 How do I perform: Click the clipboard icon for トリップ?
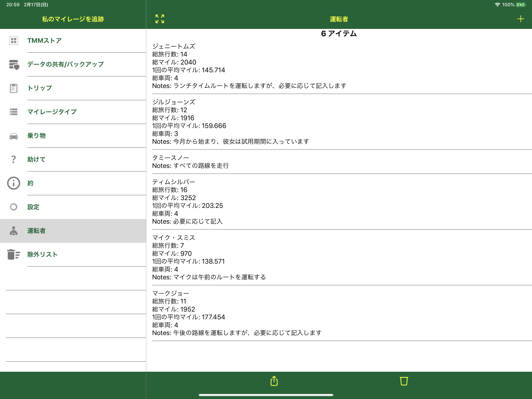pyautogui.click(x=13, y=88)
